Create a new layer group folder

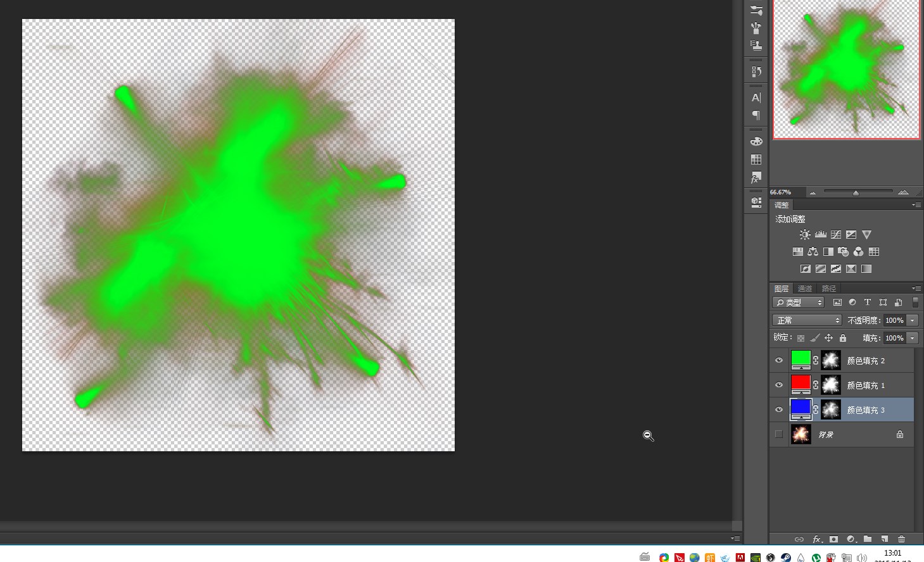[868, 539]
